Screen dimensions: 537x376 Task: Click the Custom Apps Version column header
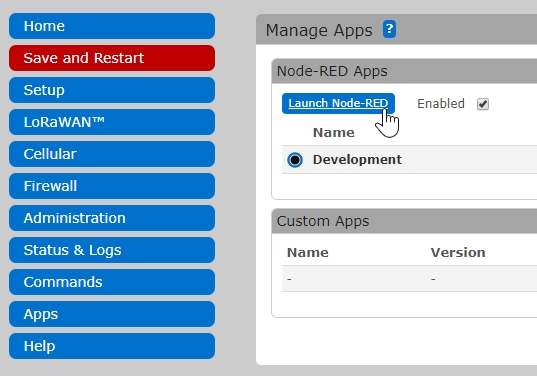pyautogui.click(x=458, y=253)
